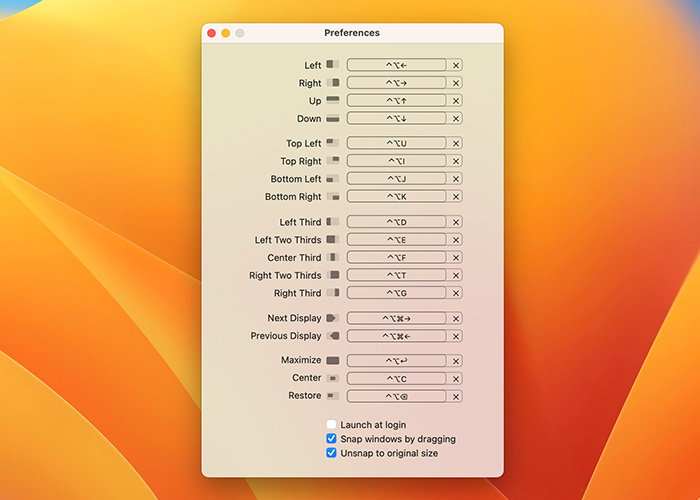700x500 pixels.
Task: Click the Center Third shortcut field
Action: [396, 258]
